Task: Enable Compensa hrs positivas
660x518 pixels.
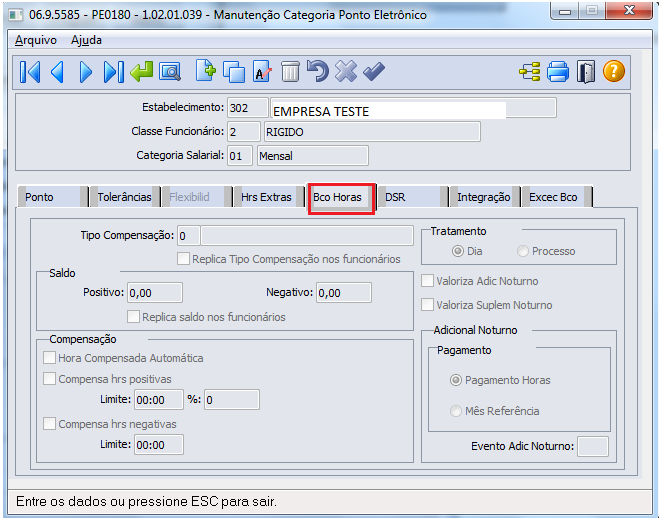Action: [x=49, y=379]
